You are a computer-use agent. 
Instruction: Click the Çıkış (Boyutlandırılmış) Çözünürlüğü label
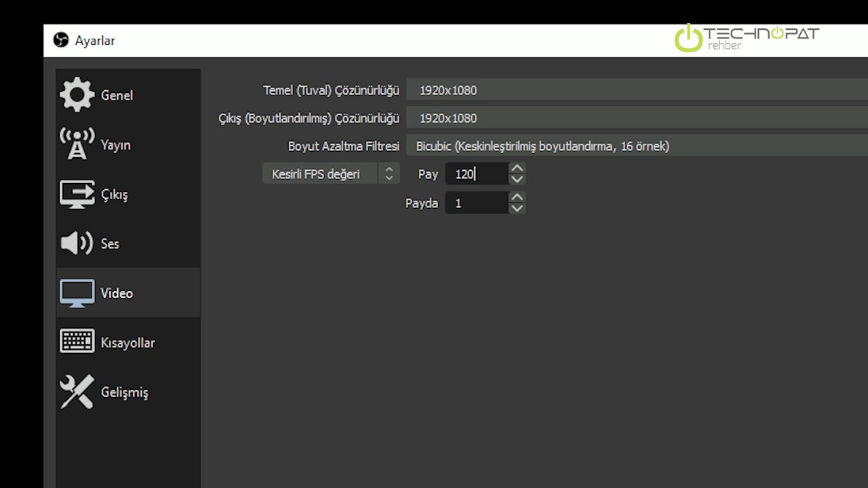pos(309,118)
